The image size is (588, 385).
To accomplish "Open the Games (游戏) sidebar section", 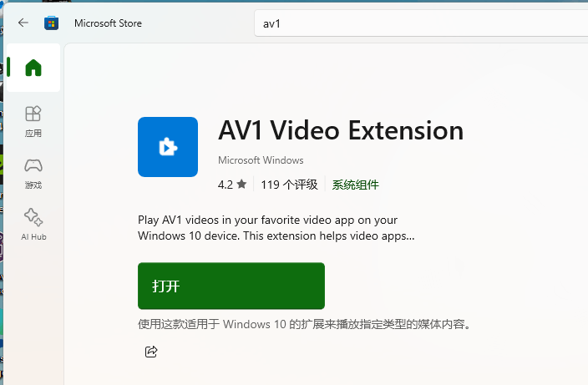I will (x=33, y=173).
